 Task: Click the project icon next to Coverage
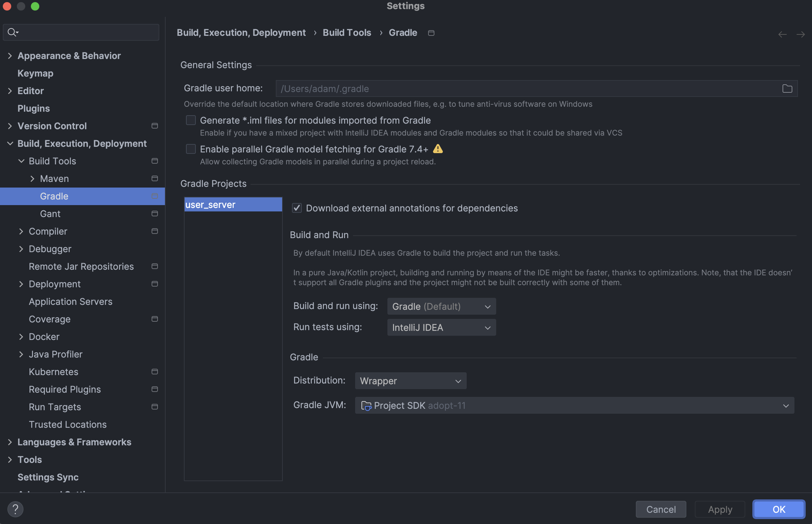point(154,319)
